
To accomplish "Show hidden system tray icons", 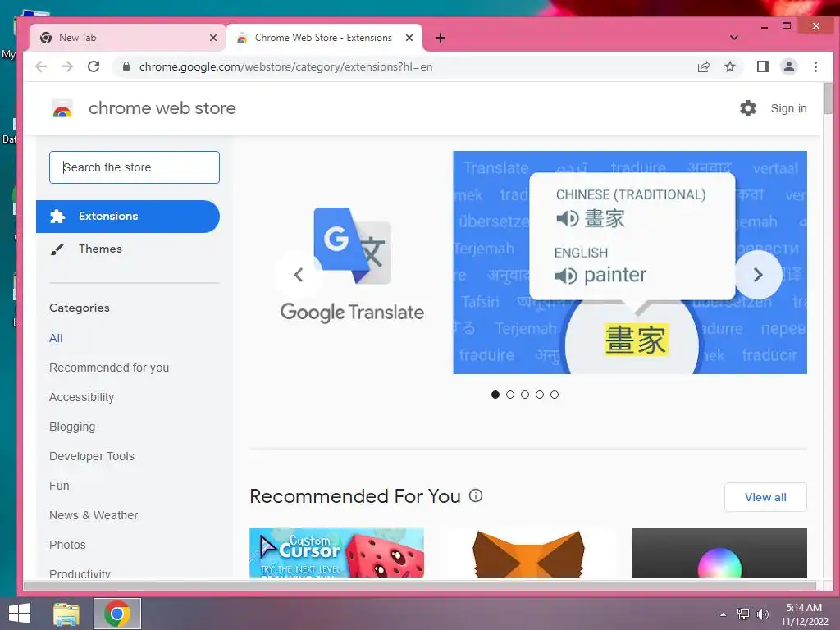I will coord(724,614).
